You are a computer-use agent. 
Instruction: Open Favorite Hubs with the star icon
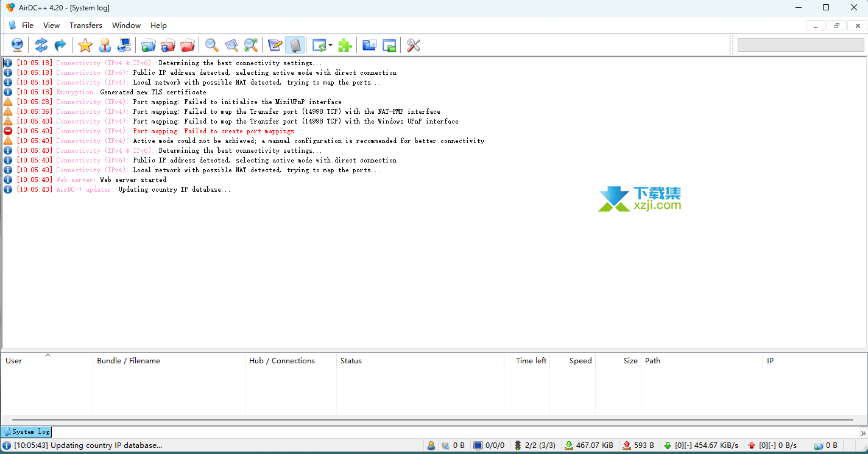pos(85,45)
